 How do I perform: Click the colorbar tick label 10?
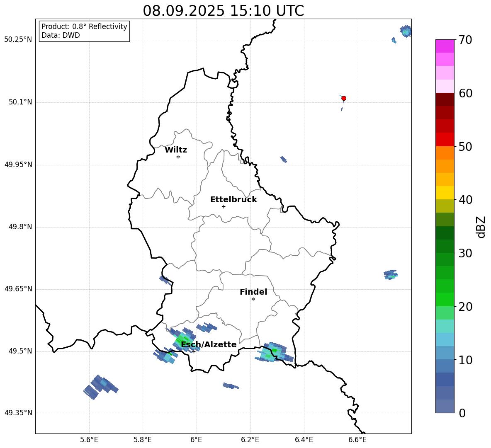[465, 360]
